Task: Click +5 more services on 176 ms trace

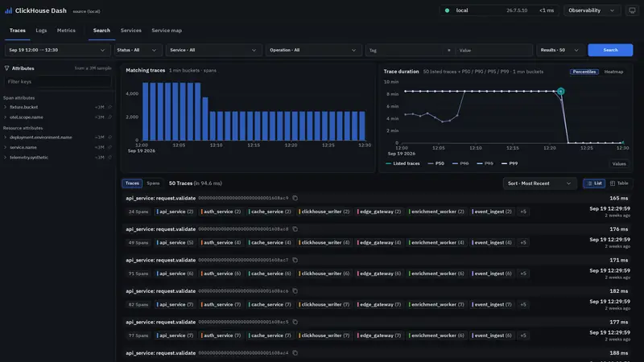Action: pyautogui.click(x=523, y=243)
